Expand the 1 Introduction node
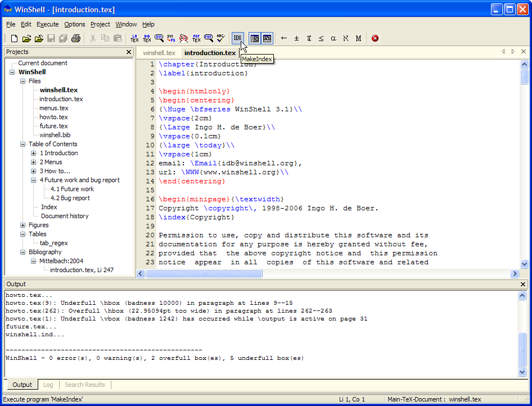Image resolution: width=532 pixels, height=406 pixels. tap(34, 154)
